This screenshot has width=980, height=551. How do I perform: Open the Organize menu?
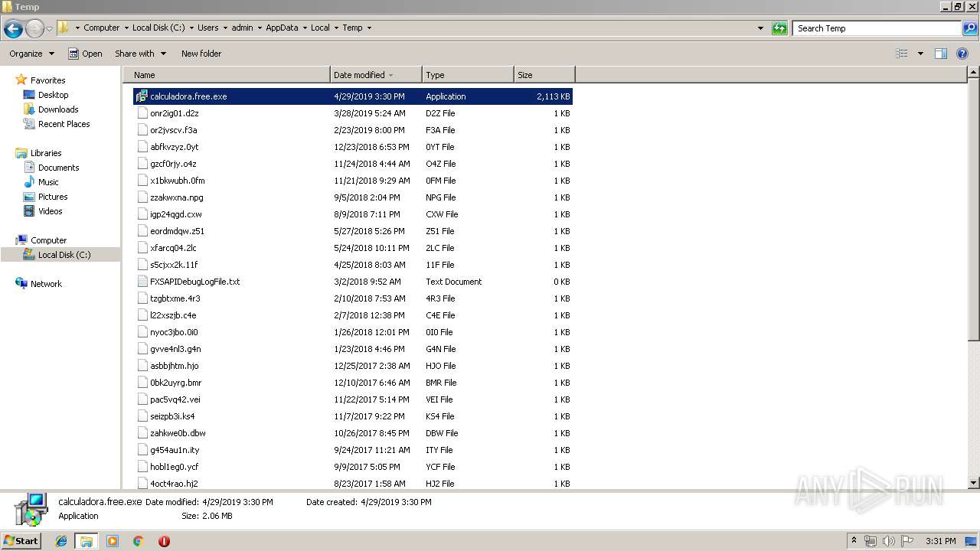coord(31,54)
